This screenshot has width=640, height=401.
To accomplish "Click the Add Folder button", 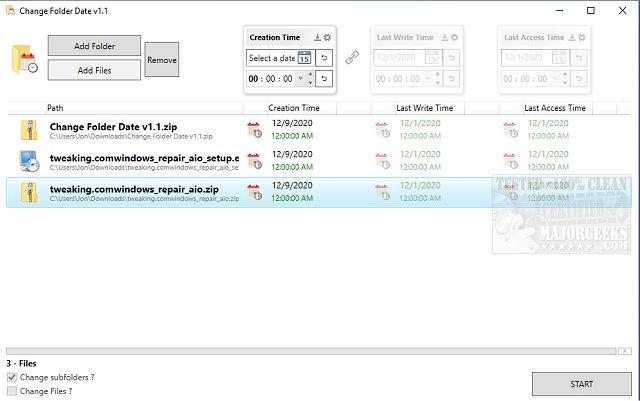I will [x=94, y=46].
